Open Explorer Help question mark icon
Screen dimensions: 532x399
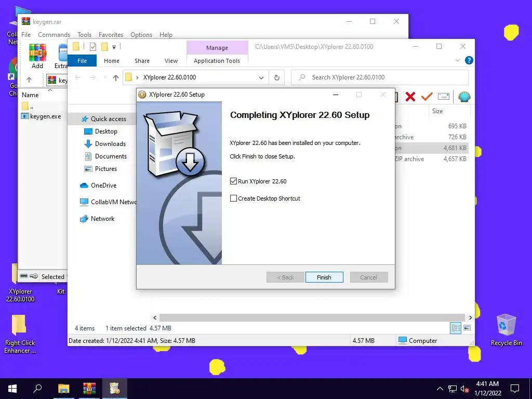tap(469, 60)
